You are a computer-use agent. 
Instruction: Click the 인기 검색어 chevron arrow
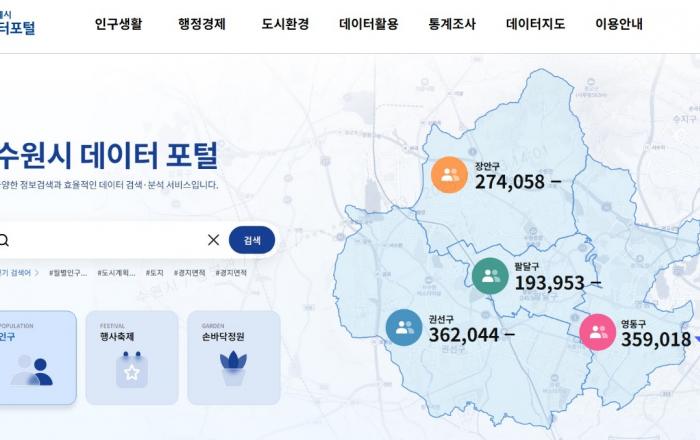point(37,273)
